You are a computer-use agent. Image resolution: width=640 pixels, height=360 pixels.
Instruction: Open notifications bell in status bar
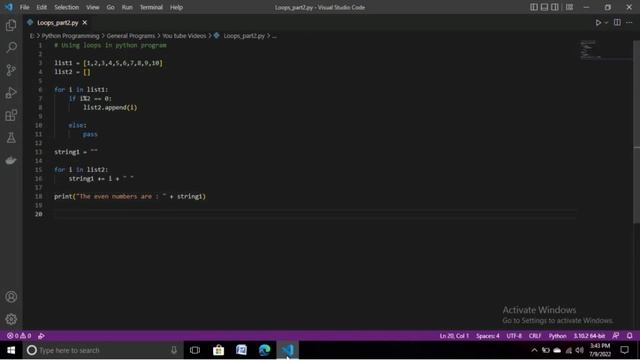(629, 336)
